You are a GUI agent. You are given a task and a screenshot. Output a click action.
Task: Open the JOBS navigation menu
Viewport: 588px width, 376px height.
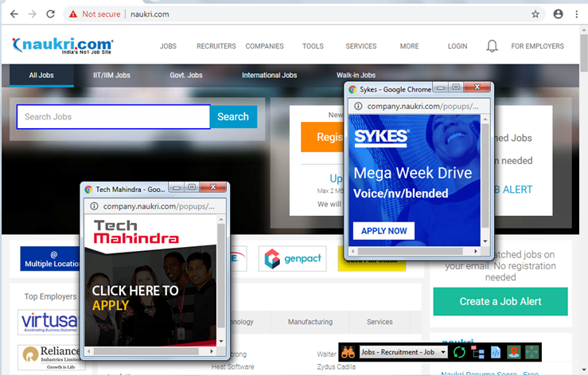168,46
